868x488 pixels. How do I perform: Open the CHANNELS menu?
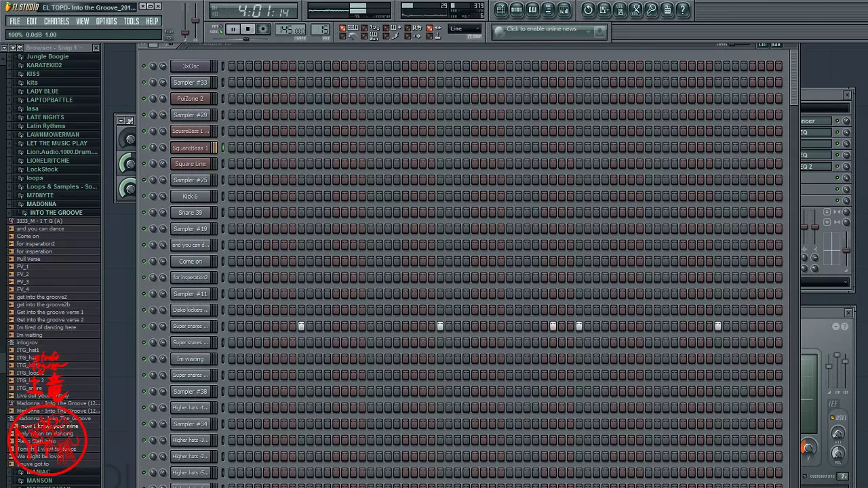coord(56,22)
